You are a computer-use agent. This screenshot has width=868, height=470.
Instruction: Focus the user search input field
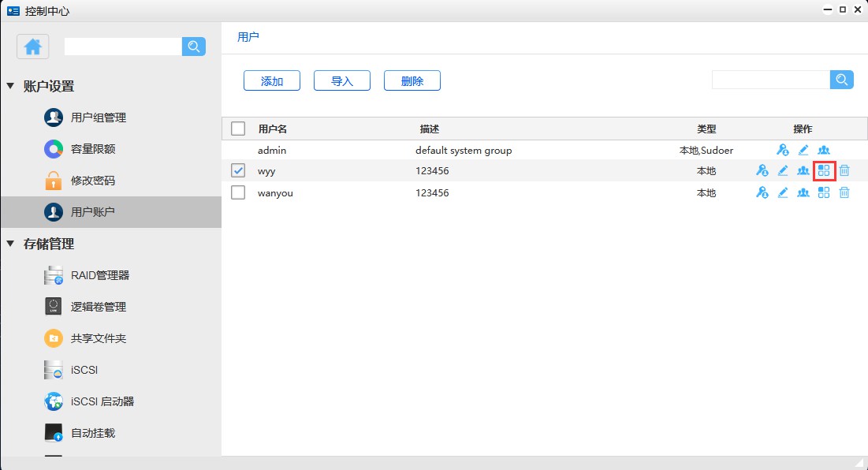click(770, 80)
